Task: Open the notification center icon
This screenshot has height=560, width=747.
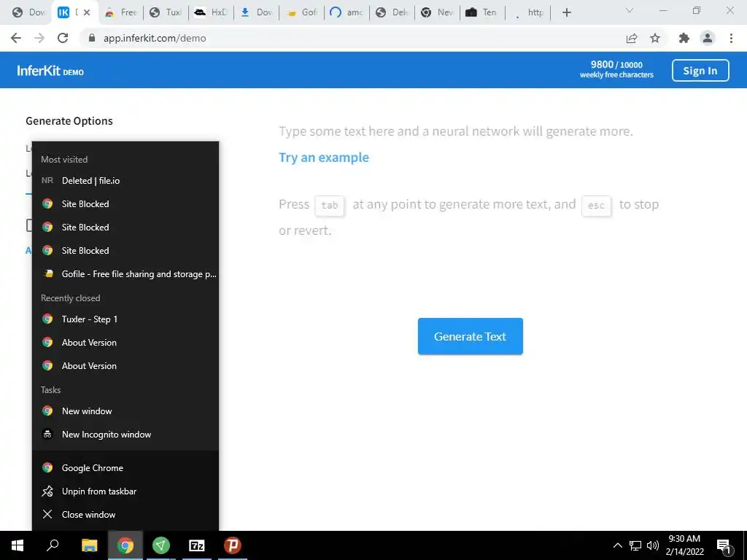Action: [x=724, y=545]
